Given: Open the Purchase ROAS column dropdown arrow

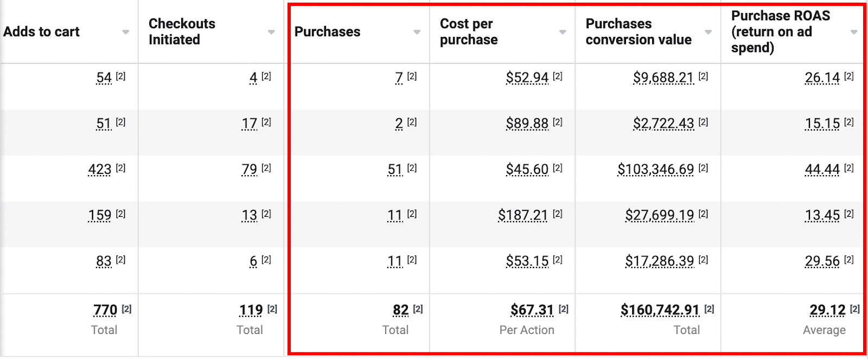Looking at the screenshot, I should pos(854,32).
